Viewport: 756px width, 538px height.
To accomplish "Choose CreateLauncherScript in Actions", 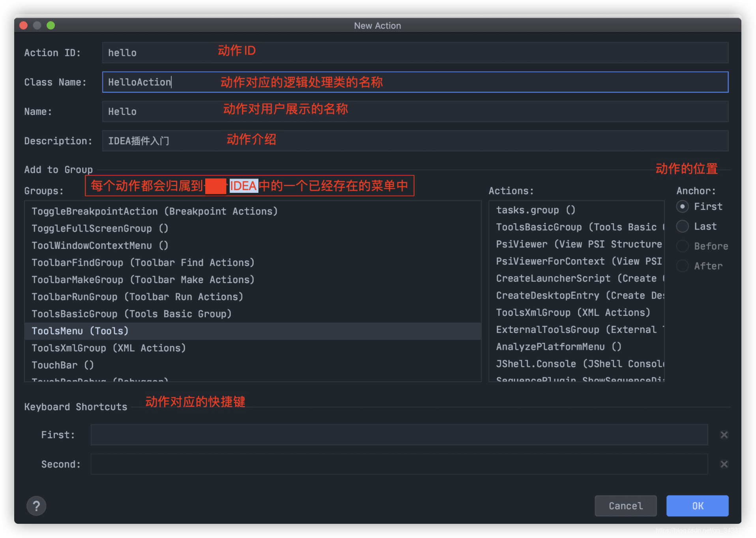I will [576, 278].
